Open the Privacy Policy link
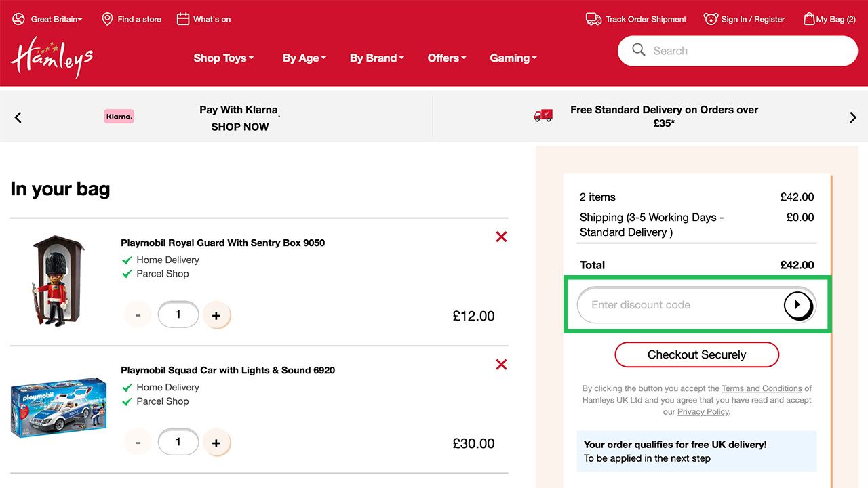868x488 pixels. click(703, 411)
